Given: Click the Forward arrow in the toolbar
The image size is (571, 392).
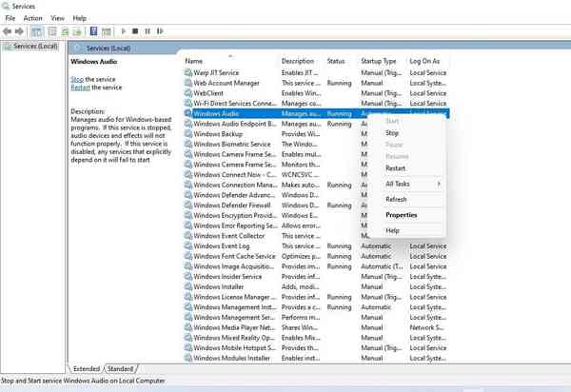Looking at the screenshot, I should pos(21,30).
